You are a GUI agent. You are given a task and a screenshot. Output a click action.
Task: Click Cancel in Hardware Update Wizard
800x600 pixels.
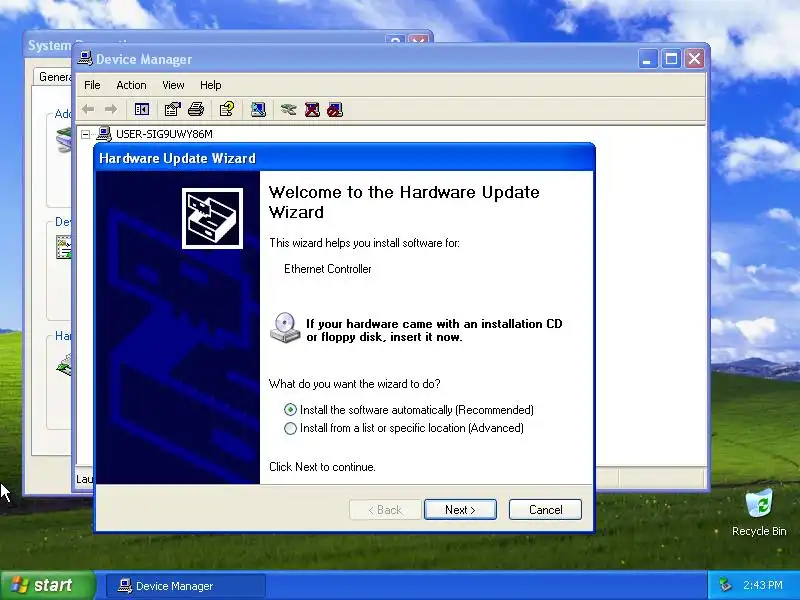tap(545, 510)
